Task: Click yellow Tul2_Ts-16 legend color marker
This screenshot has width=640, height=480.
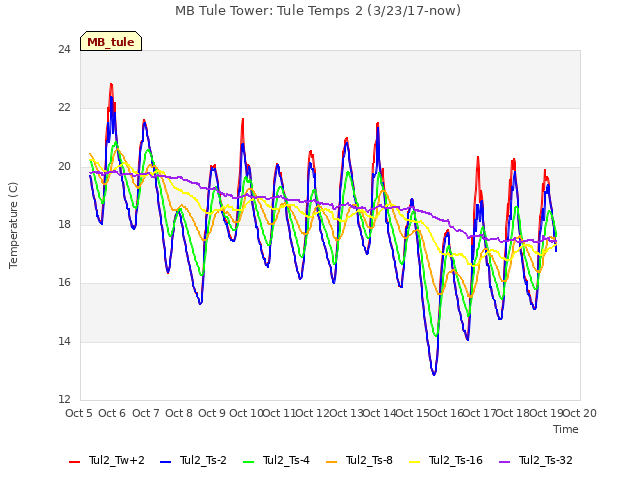Action: point(414,462)
